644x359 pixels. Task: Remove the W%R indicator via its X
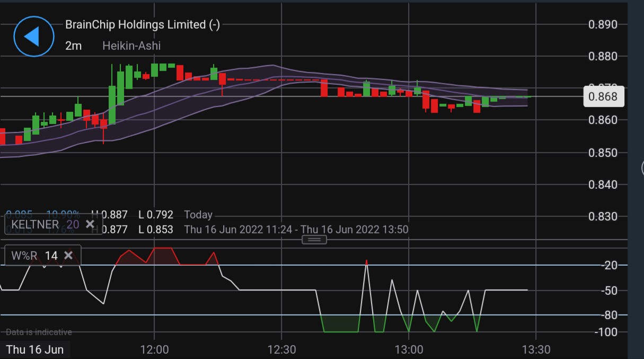pyautogui.click(x=68, y=256)
